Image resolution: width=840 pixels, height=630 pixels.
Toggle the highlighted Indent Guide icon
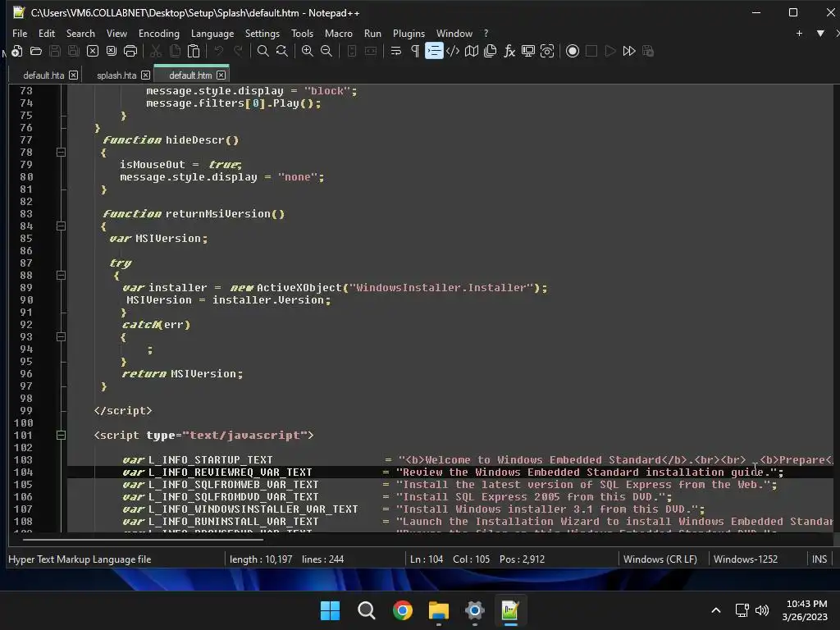click(x=434, y=51)
